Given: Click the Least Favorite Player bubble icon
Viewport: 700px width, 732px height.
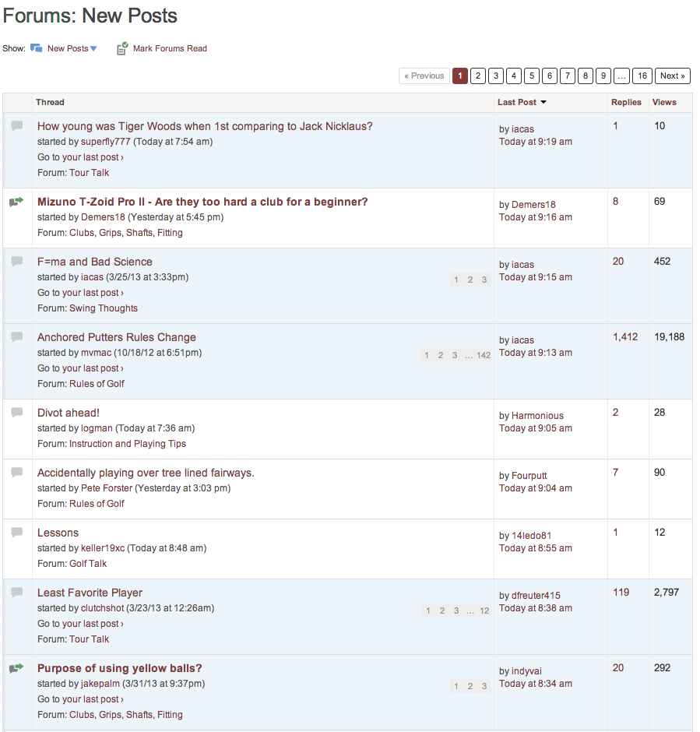Looking at the screenshot, I should (16, 593).
